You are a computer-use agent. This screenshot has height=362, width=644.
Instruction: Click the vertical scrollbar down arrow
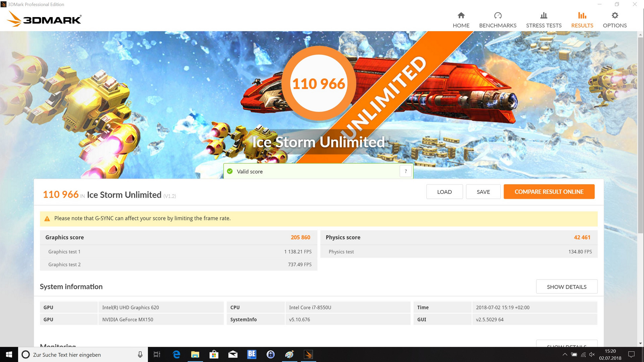[640, 344]
